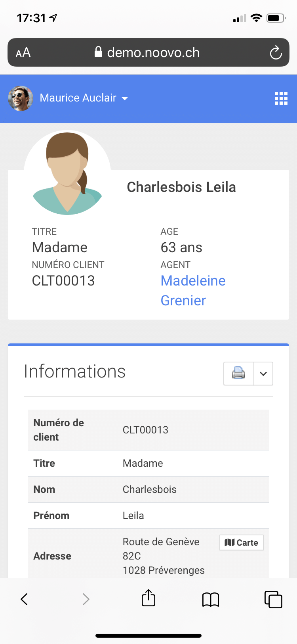Tap the Safari share icon
The width and height of the screenshot is (297, 644).
click(x=148, y=598)
